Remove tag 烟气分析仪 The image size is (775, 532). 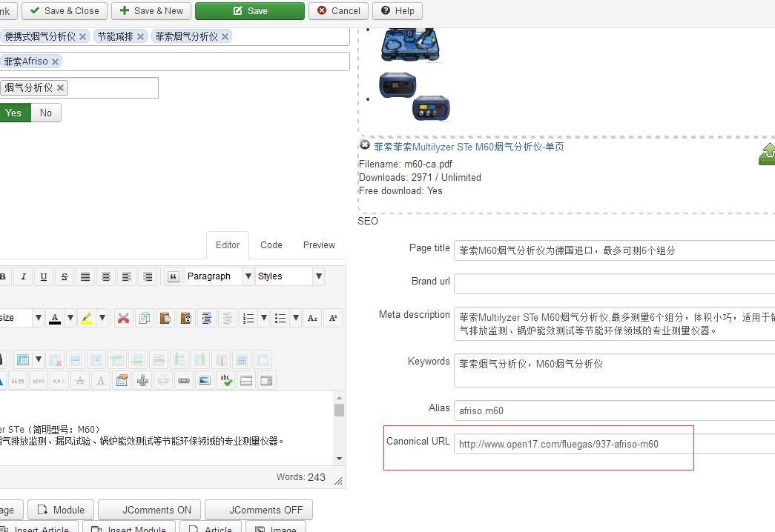tap(60, 88)
